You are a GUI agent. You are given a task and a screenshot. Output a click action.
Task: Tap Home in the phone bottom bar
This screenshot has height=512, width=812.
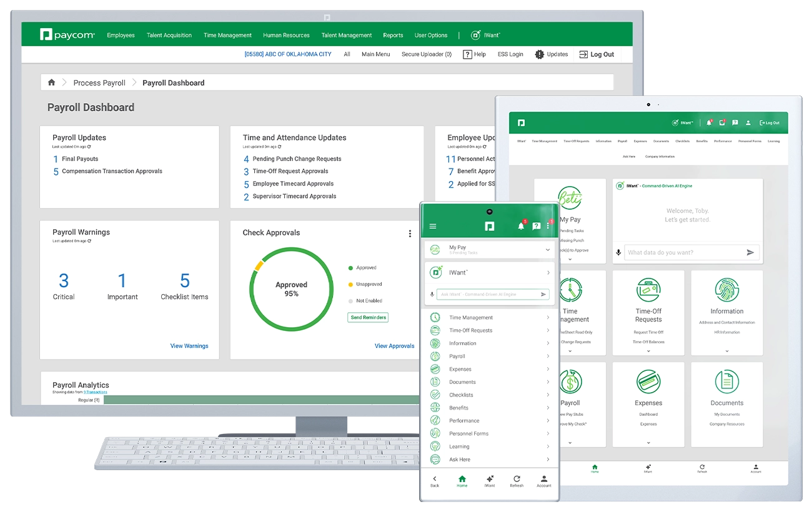[462, 481]
